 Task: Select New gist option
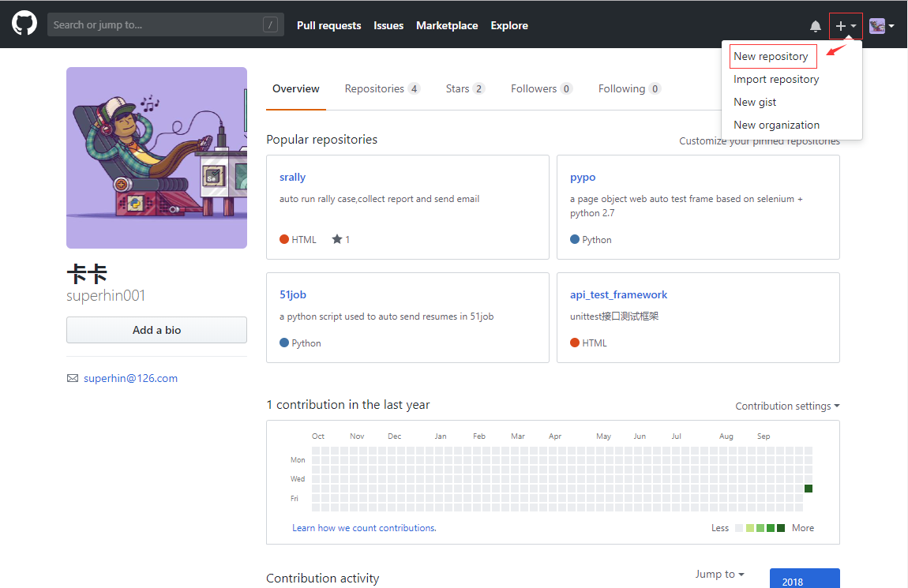tap(755, 102)
